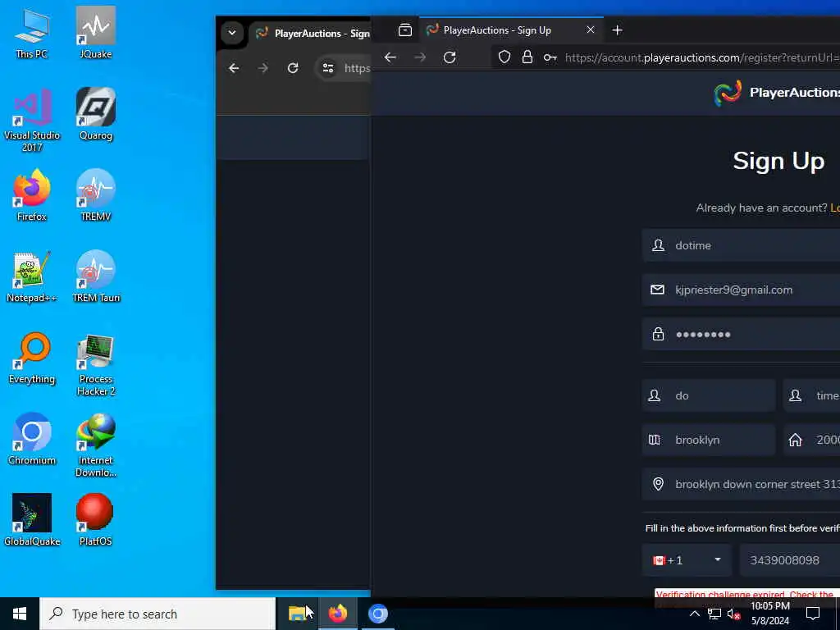Click the city field 'brooklyn'
840x630 pixels.
pyautogui.click(x=709, y=440)
